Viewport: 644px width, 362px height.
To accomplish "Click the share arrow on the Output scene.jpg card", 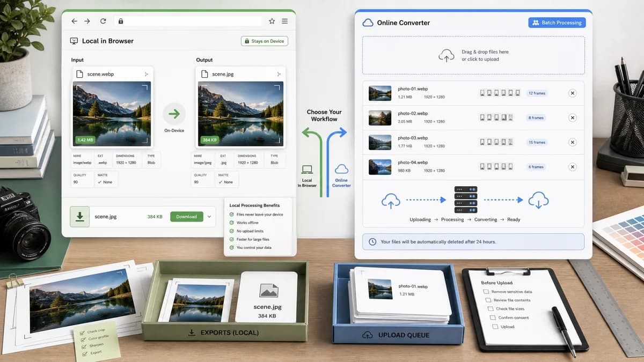I will coord(279,74).
